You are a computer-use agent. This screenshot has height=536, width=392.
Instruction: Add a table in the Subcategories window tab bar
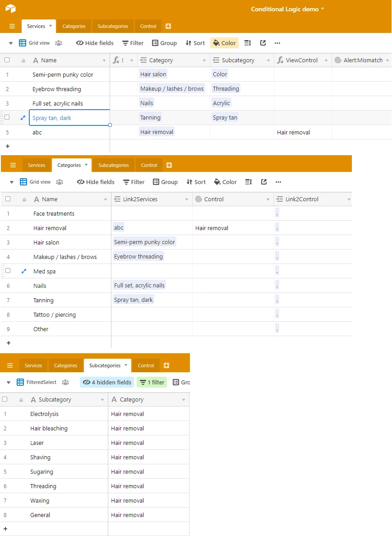tap(166, 365)
